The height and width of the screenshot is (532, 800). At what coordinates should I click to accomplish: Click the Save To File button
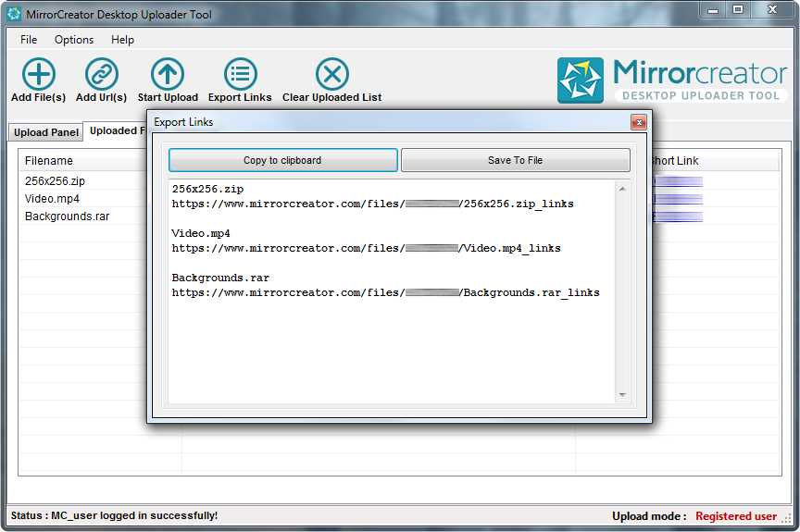click(x=516, y=160)
